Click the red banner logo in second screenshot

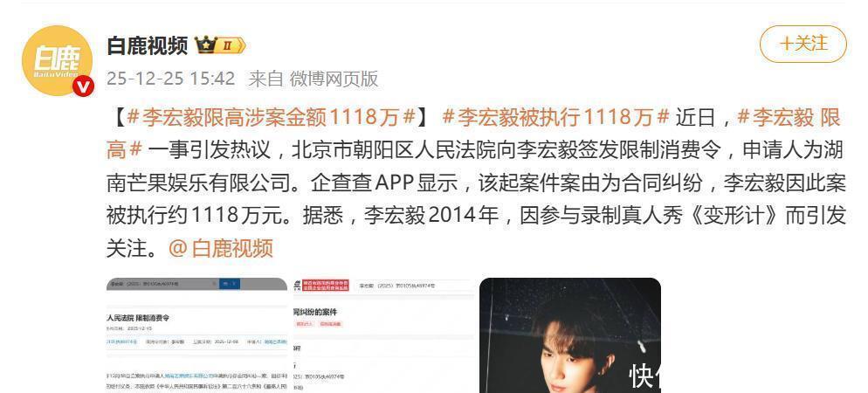click(x=325, y=284)
